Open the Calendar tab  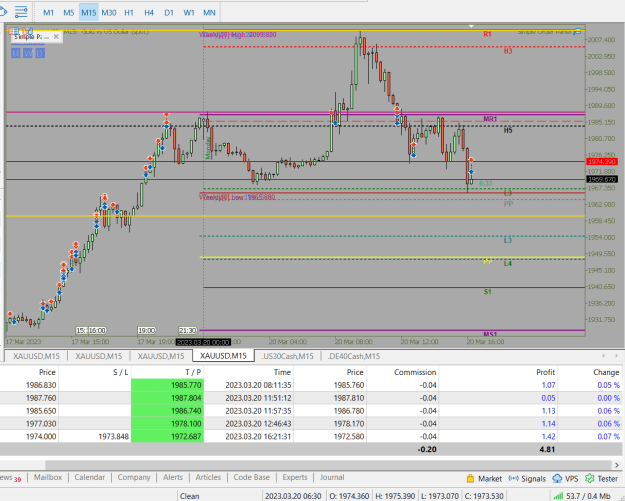[x=90, y=477]
